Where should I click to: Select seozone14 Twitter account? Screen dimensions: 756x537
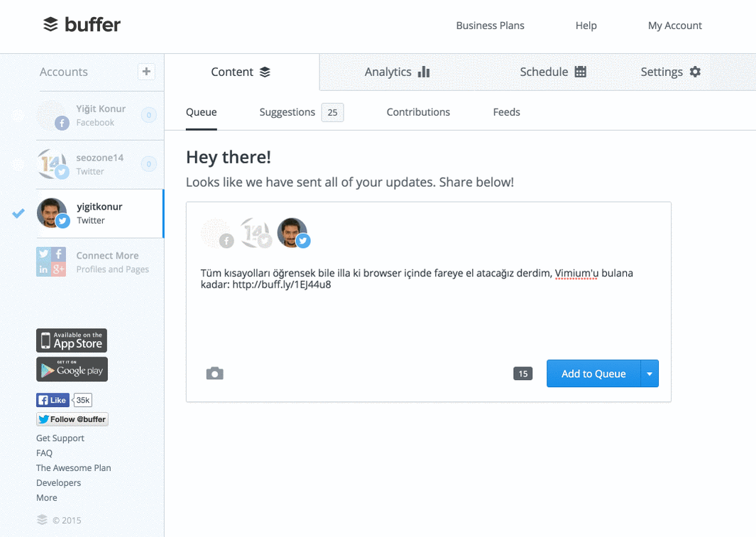coord(100,164)
